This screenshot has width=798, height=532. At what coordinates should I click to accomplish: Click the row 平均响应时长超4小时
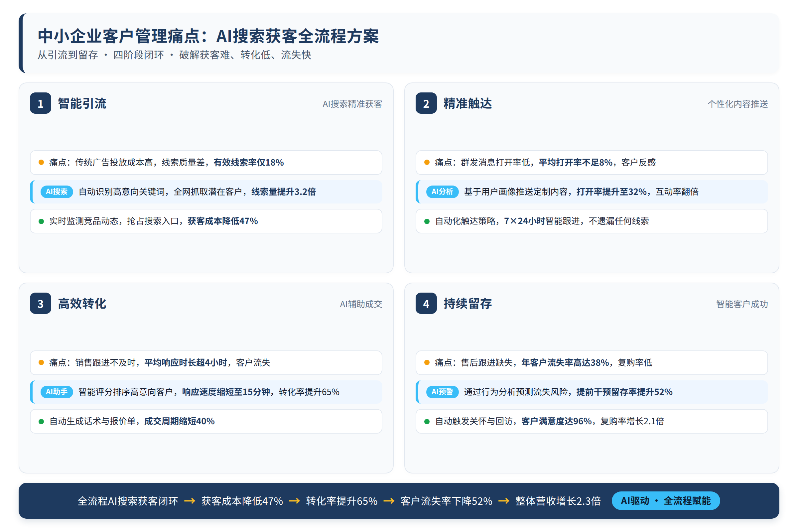coord(206,363)
